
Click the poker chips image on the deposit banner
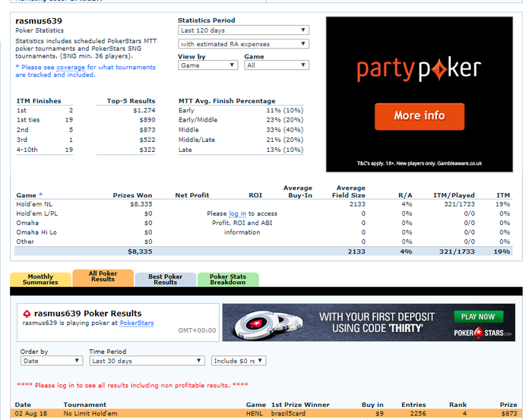(269, 325)
